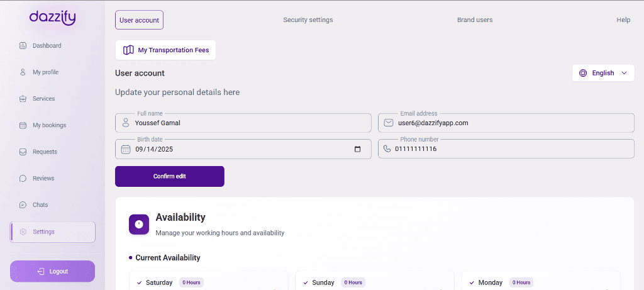Click the phone handset icon
Screen dimensions: 644x290
pyautogui.click(x=387, y=148)
